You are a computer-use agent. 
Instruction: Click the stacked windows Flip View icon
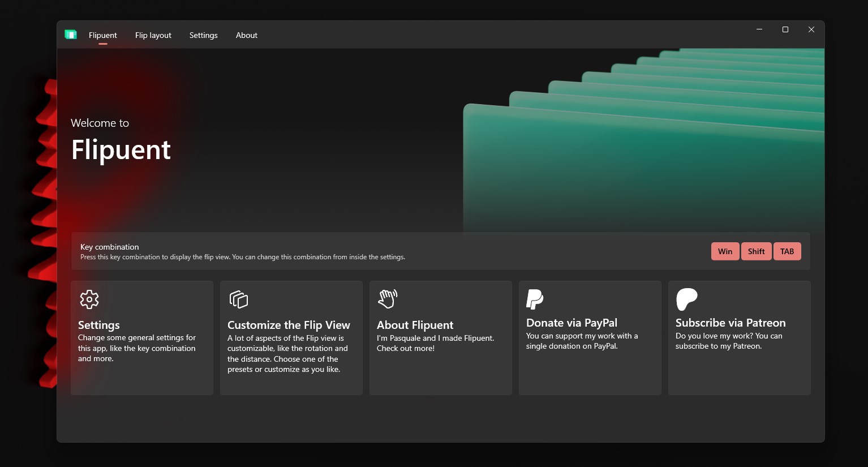coord(239,299)
